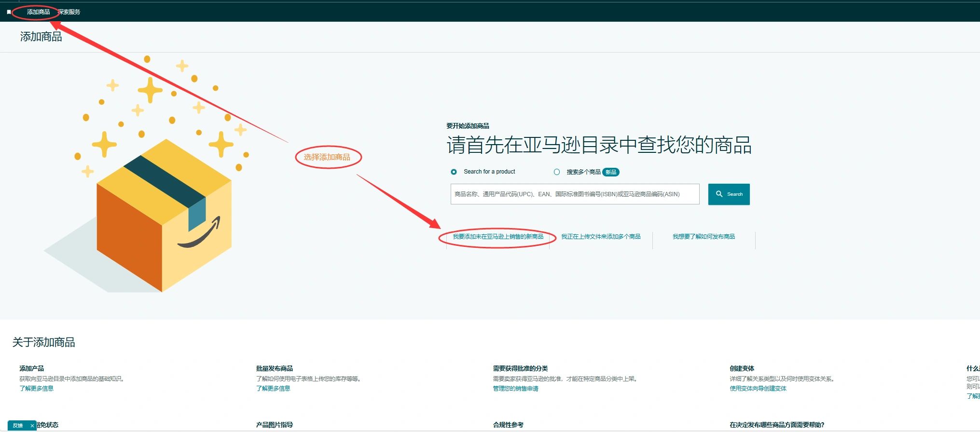Select the 'Search for a product' radio button

454,172
